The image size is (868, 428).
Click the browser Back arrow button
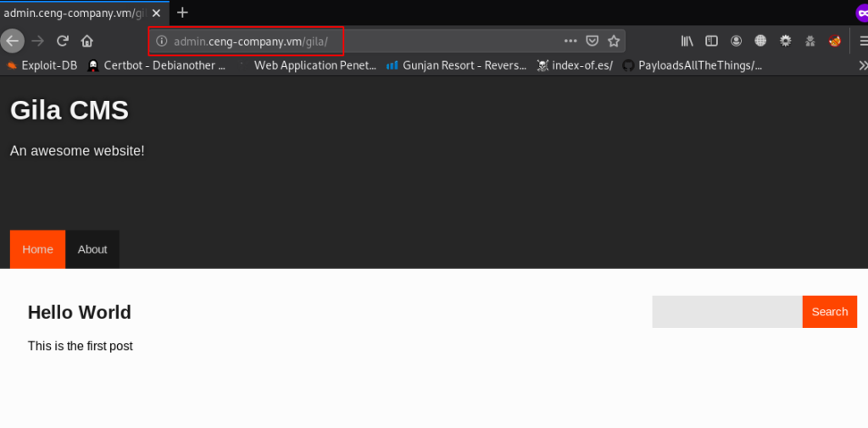12,41
